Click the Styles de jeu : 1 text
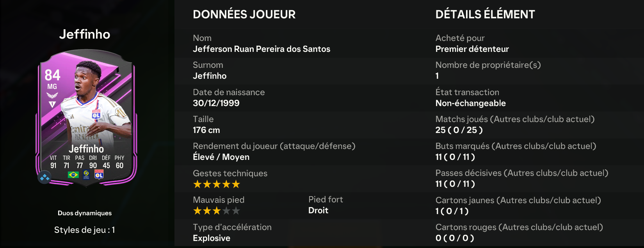Screen dimensions: 644x248 pos(85,230)
